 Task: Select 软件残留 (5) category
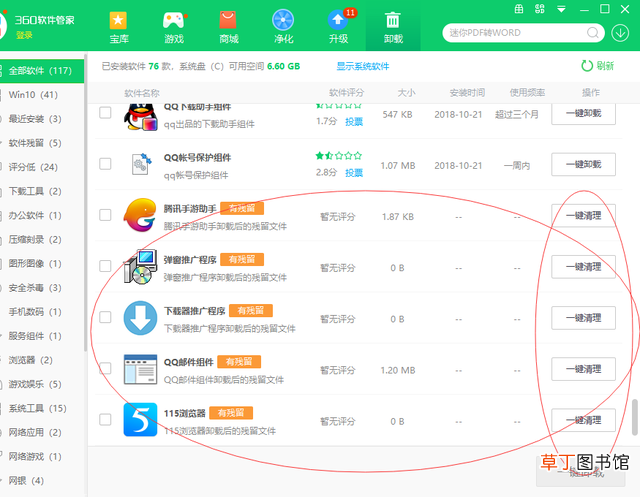(42, 143)
